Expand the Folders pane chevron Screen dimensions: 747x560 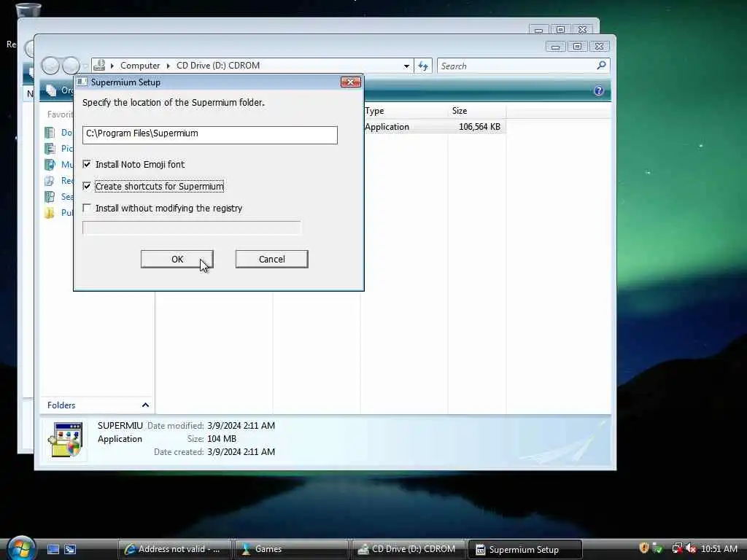145,405
